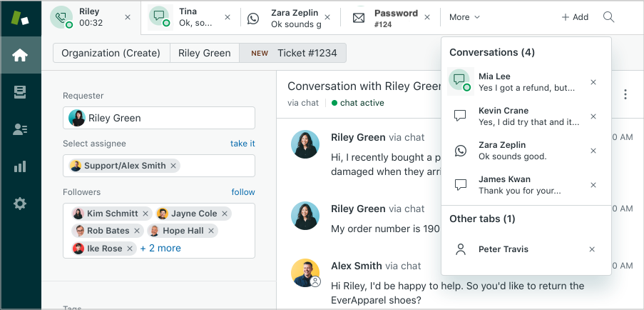Screen dimensions: 644x310
Task: Click the 'follow' link
Action: point(242,192)
